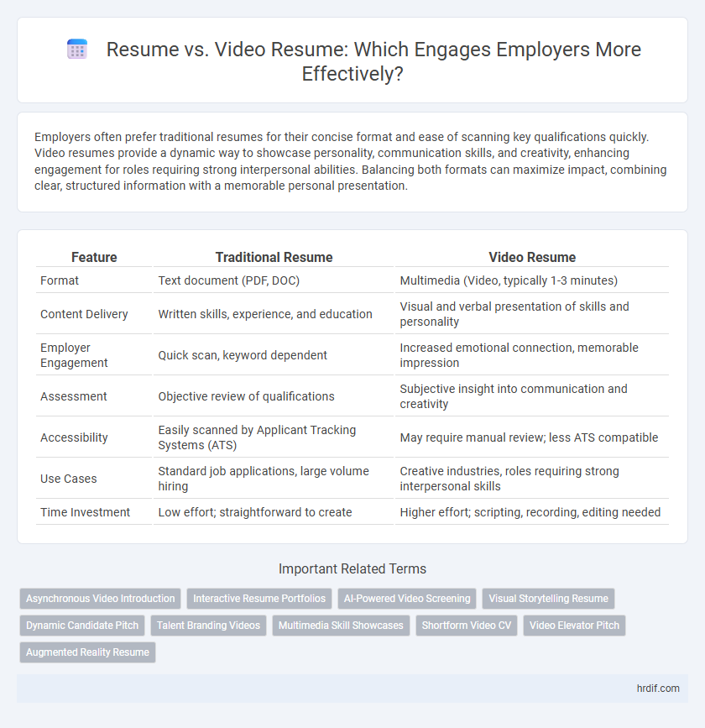Open the Asynchronous Video Introduction tag
This screenshot has width=705, height=728.
pos(100,599)
